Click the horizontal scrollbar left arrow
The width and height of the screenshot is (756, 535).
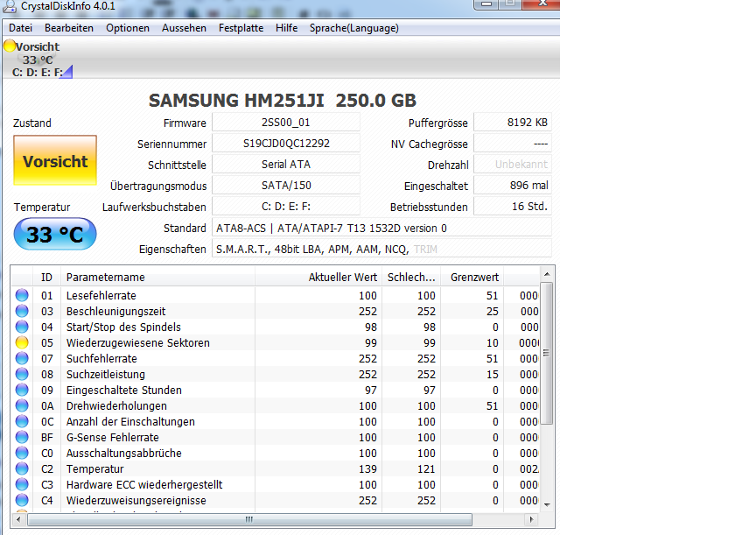[x=18, y=519]
